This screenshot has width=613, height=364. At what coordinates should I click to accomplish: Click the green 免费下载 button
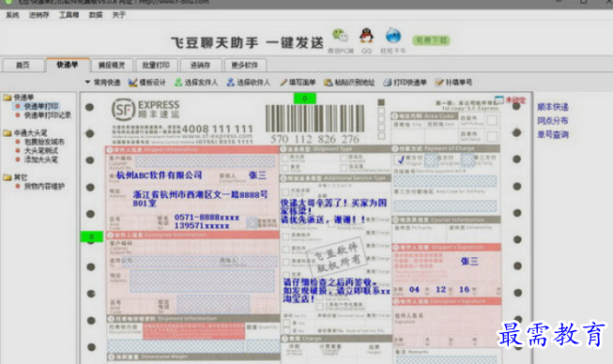pyautogui.click(x=431, y=40)
